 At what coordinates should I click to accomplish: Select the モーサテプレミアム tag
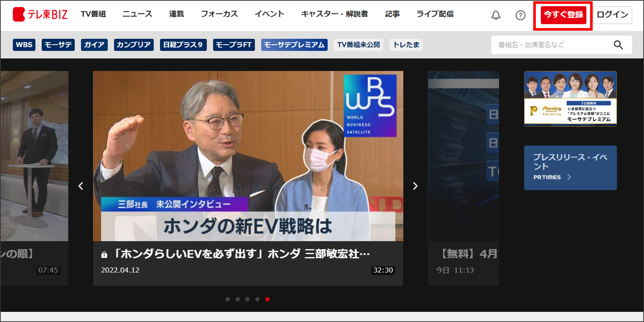[294, 45]
